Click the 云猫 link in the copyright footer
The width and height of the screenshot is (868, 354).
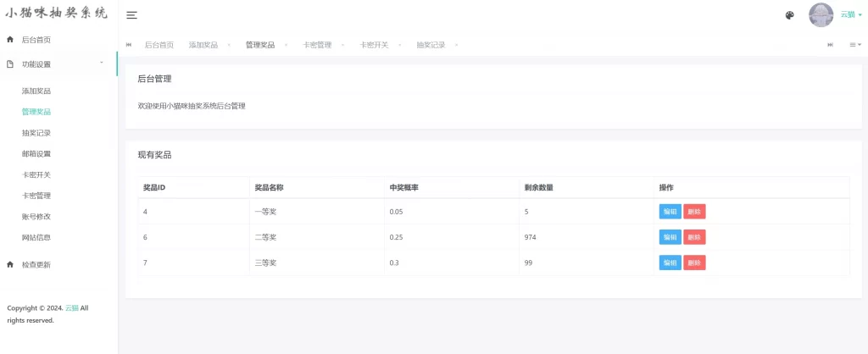pyautogui.click(x=72, y=308)
